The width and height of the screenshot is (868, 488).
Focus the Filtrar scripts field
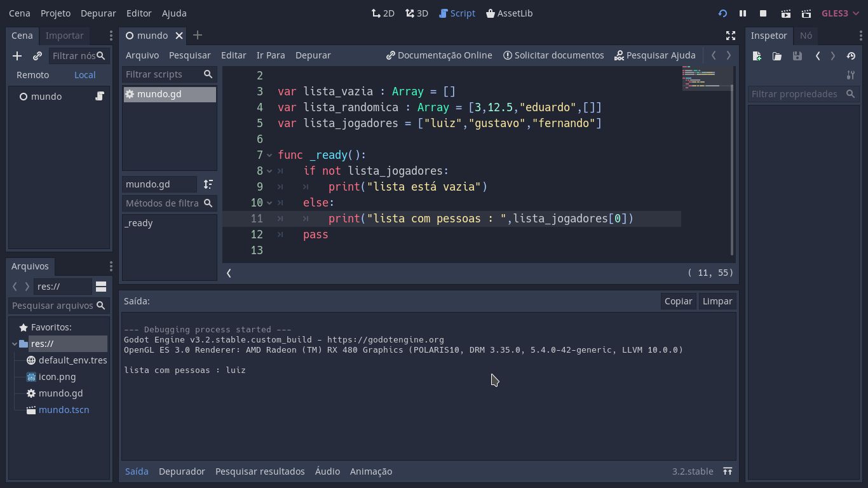pos(169,74)
